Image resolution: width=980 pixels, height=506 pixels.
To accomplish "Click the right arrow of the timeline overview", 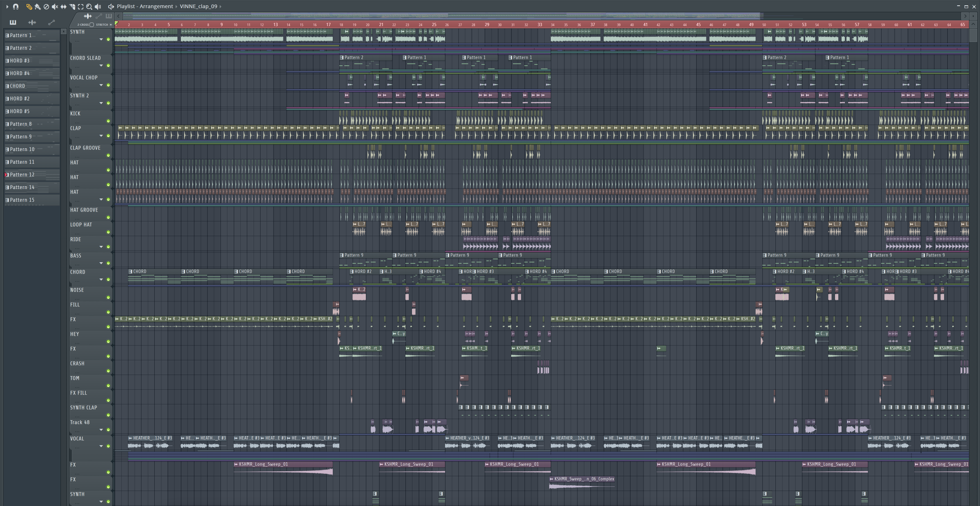I will pyautogui.click(x=965, y=16).
